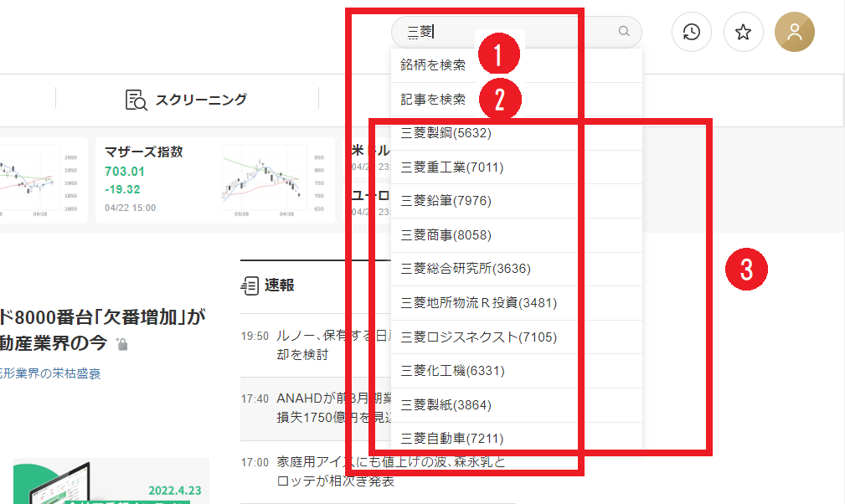
Task: Click the マザーズ指数 change -19.32
Action: pyautogui.click(x=122, y=189)
